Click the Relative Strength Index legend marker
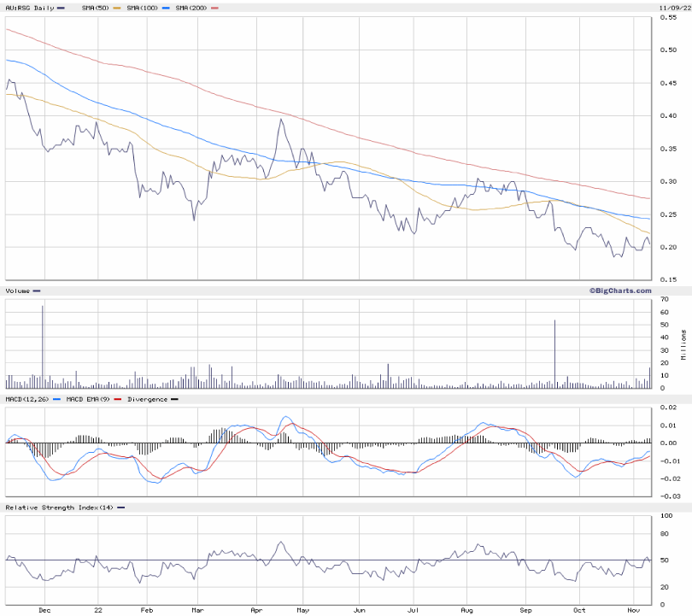Image resolution: width=692 pixels, height=616 pixels. (121, 507)
